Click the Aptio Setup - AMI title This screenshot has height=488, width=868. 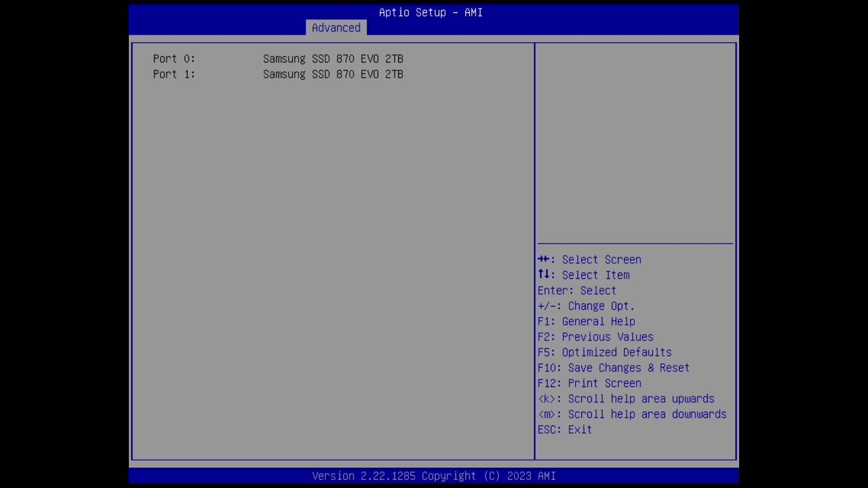tap(431, 12)
